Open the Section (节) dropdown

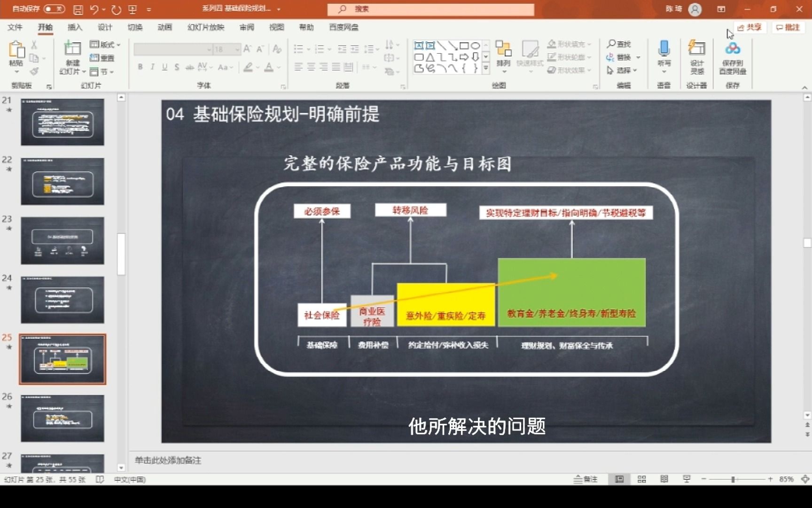tap(102, 71)
